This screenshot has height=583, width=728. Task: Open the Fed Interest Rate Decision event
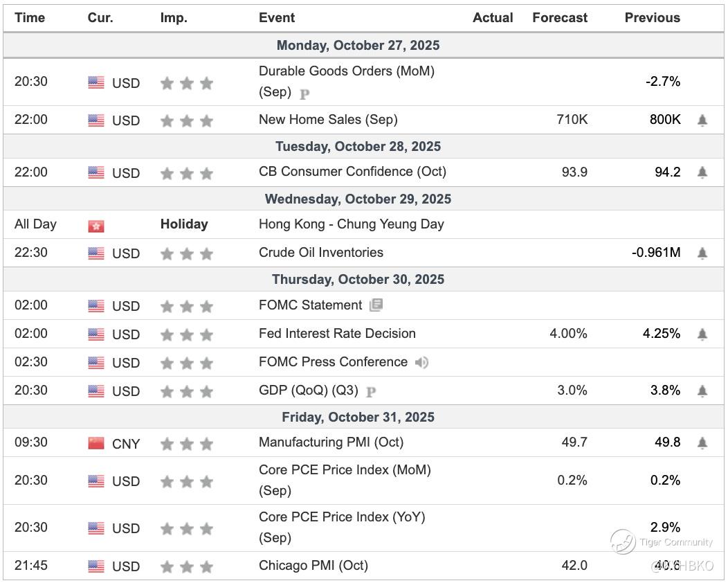pos(337,334)
